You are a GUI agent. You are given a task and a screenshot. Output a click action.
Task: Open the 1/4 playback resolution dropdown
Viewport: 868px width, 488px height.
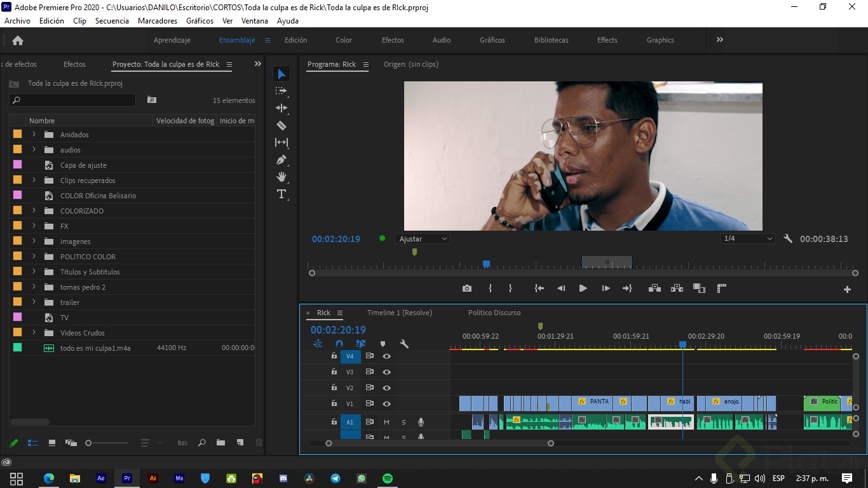point(748,239)
